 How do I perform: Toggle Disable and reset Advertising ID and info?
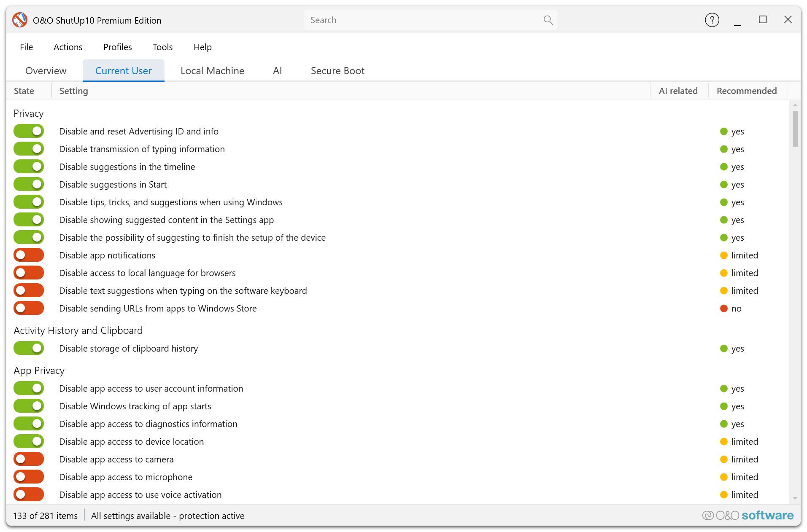click(29, 131)
